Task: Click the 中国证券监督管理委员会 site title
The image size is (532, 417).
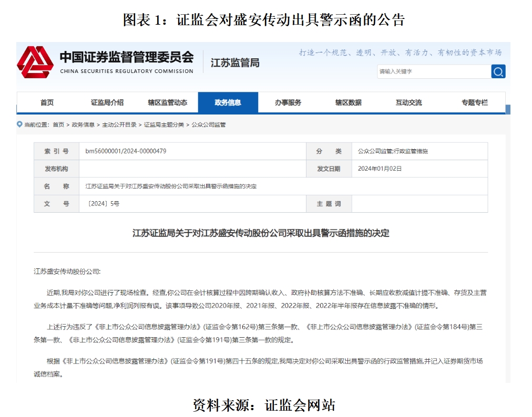Action: (x=127, y=57)
